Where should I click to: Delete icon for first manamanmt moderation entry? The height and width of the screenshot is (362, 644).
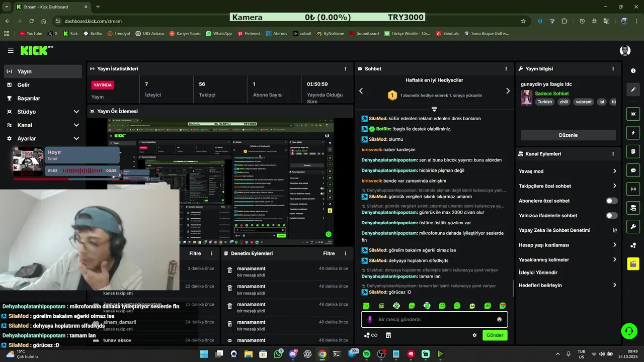229,270
